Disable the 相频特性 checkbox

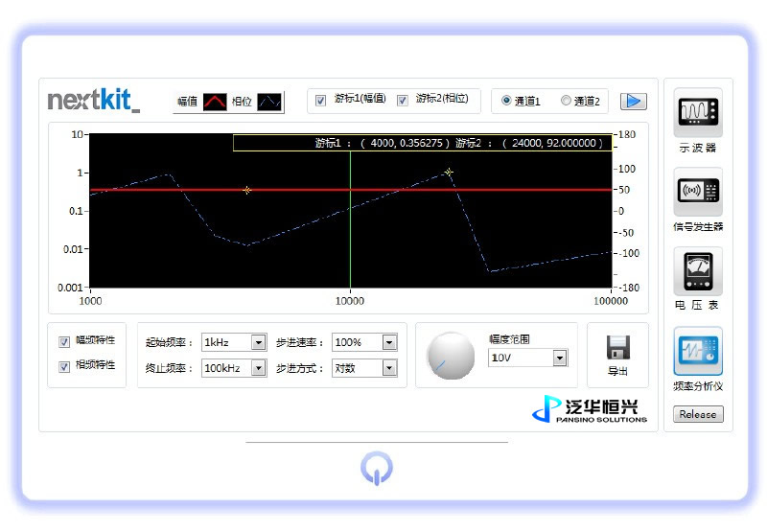coord(64,365)
